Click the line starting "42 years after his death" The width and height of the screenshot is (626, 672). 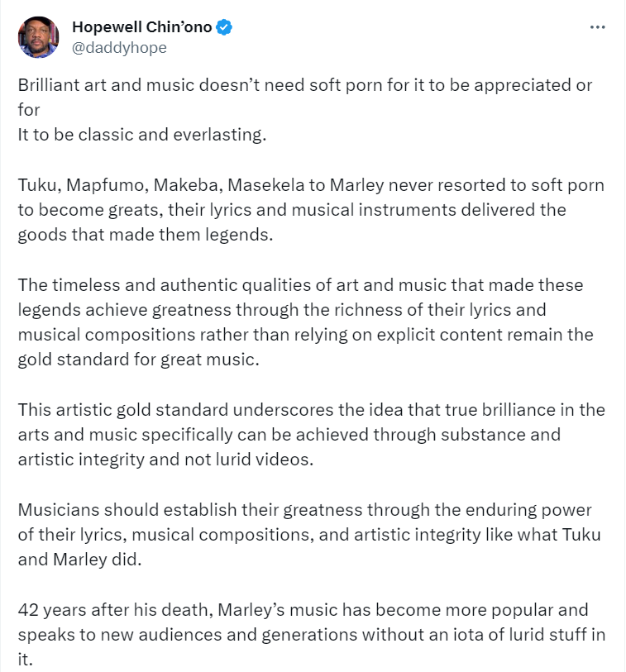[303, 610]
